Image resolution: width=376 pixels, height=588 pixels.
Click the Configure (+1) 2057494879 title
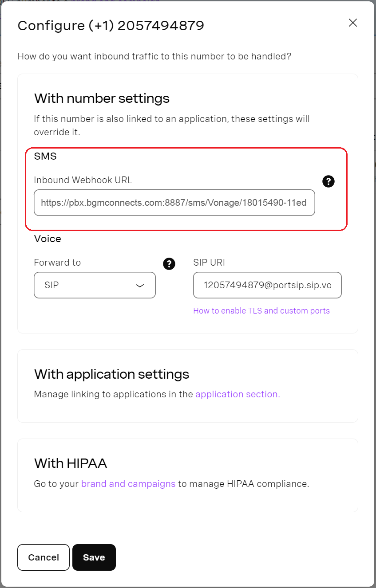point(111,26)
